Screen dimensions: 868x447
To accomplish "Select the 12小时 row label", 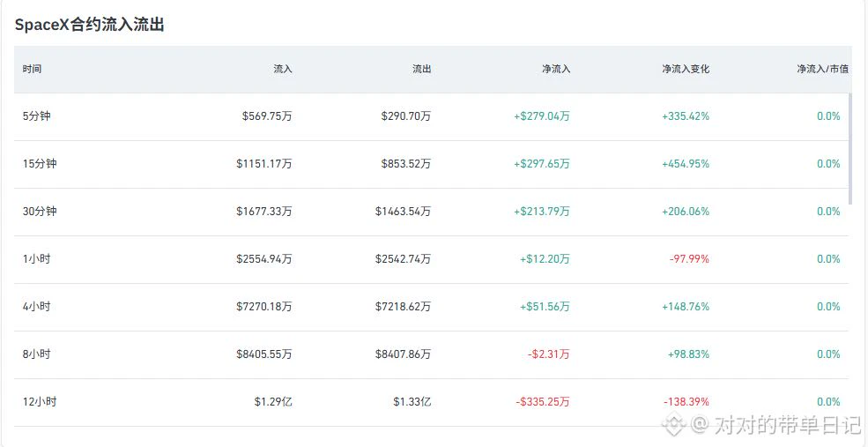I will (40, 402).
